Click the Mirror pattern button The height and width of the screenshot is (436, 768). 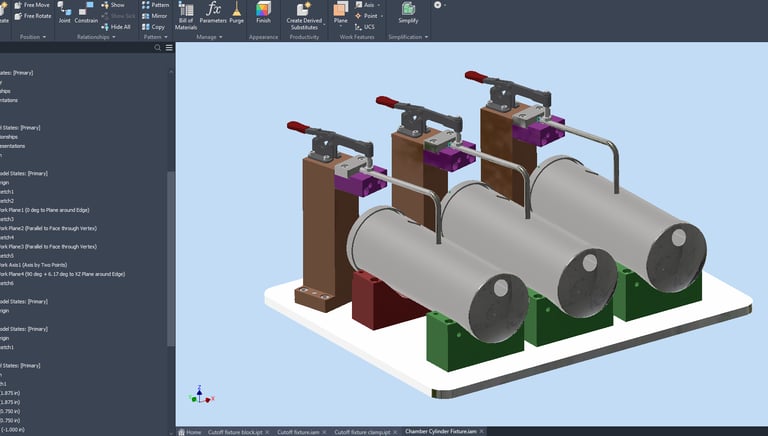(155, 16)
